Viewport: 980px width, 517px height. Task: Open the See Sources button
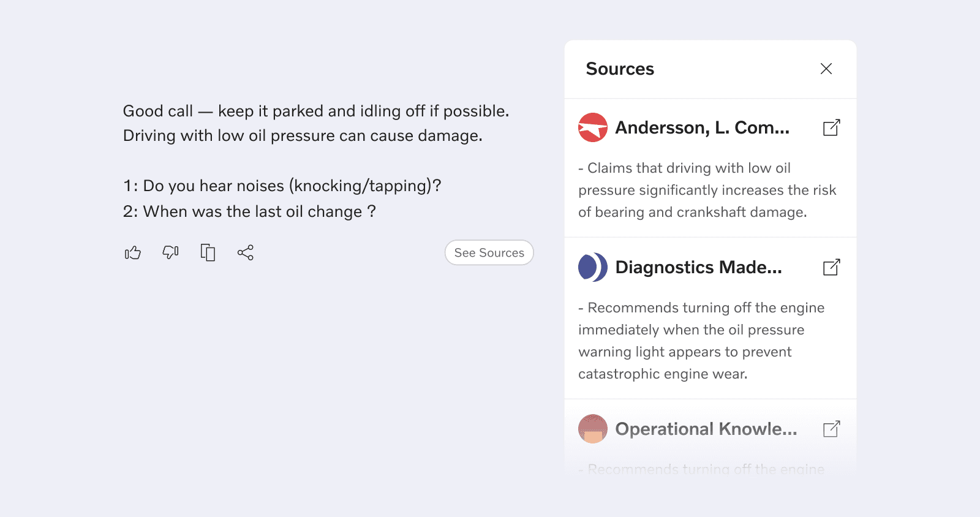[489, 252]
